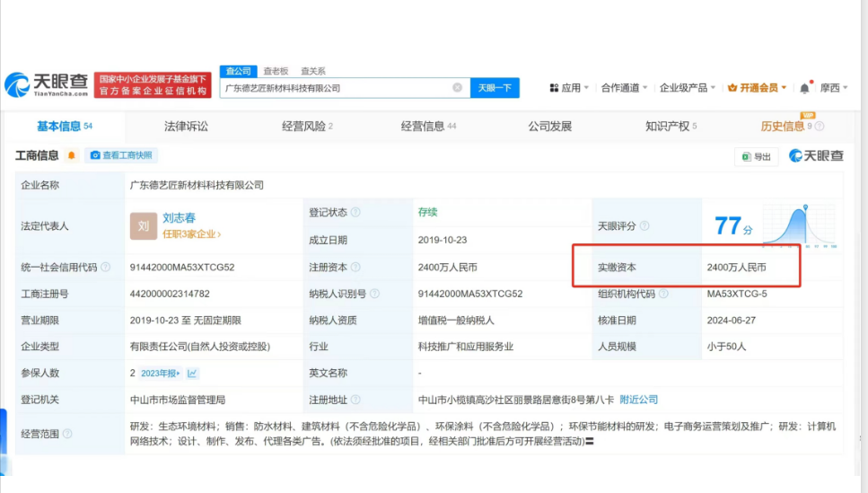Screen dimensions: 868x493
Task: Open the 2023年报 year selector
Action: click(161, 373)
